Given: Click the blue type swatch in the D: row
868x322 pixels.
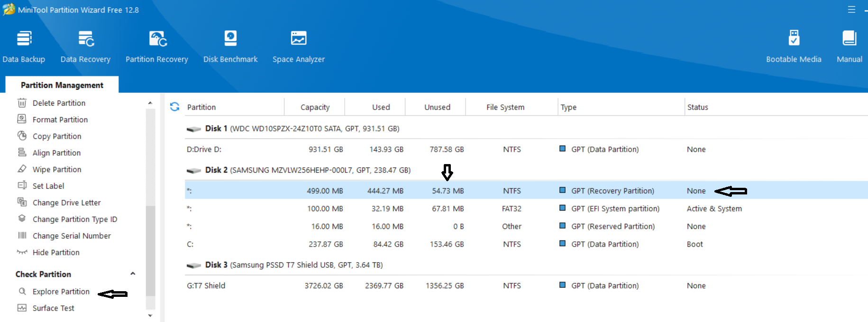Looking at the screenshot, I should pyautogui.click(x=562, y=148).
